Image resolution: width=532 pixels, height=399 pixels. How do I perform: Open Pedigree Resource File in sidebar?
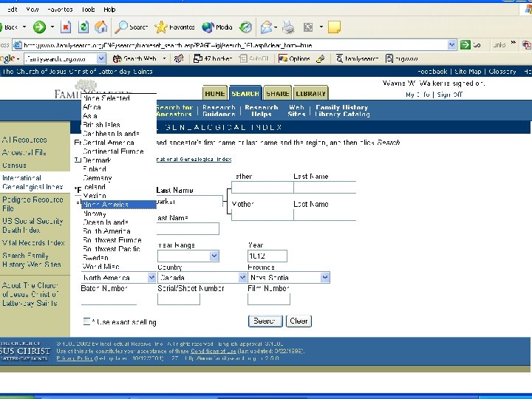click(x=33, y=204)
